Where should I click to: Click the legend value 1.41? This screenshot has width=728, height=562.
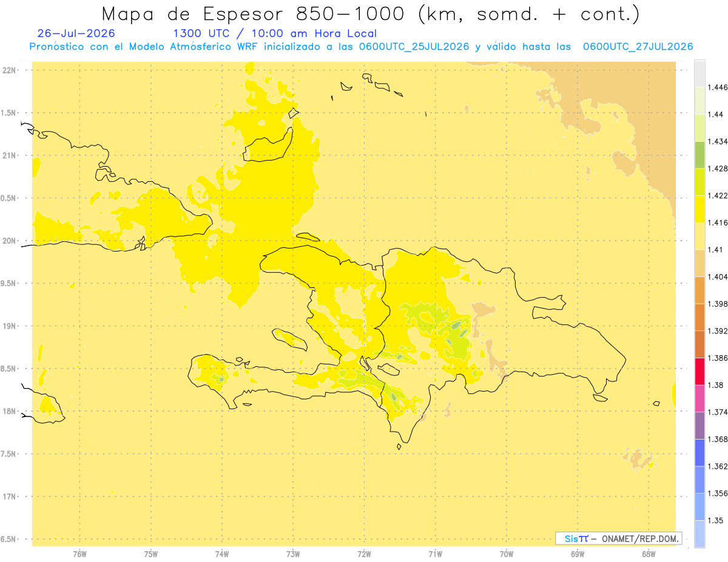715,249
